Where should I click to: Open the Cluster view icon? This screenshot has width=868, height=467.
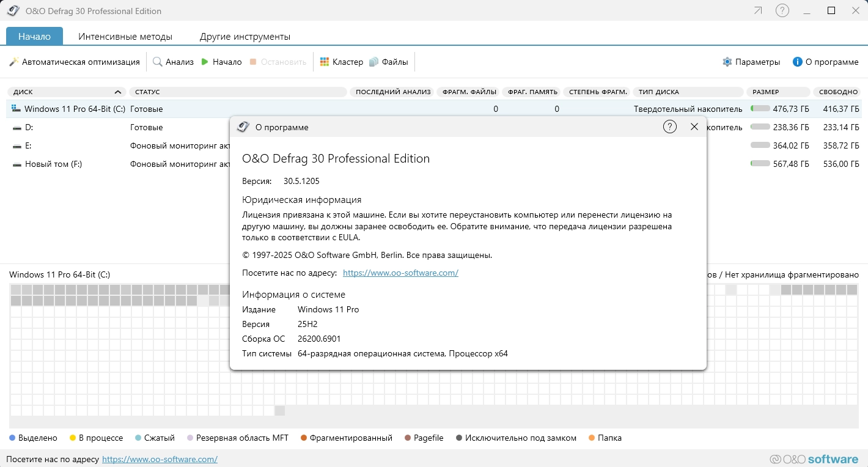coord(325,62)
